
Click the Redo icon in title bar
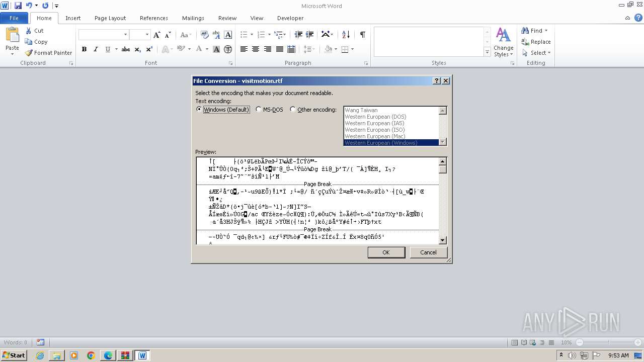click(x=45, y=6)
